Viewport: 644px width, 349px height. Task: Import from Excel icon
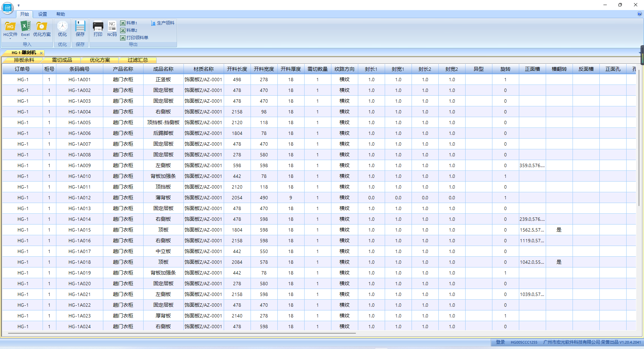click(25, 26)
